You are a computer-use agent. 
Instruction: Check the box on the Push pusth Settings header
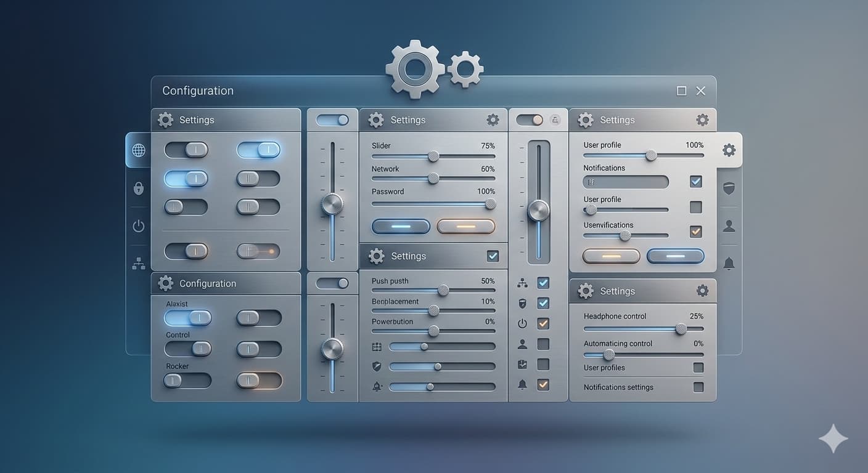(x=493, y=256)
